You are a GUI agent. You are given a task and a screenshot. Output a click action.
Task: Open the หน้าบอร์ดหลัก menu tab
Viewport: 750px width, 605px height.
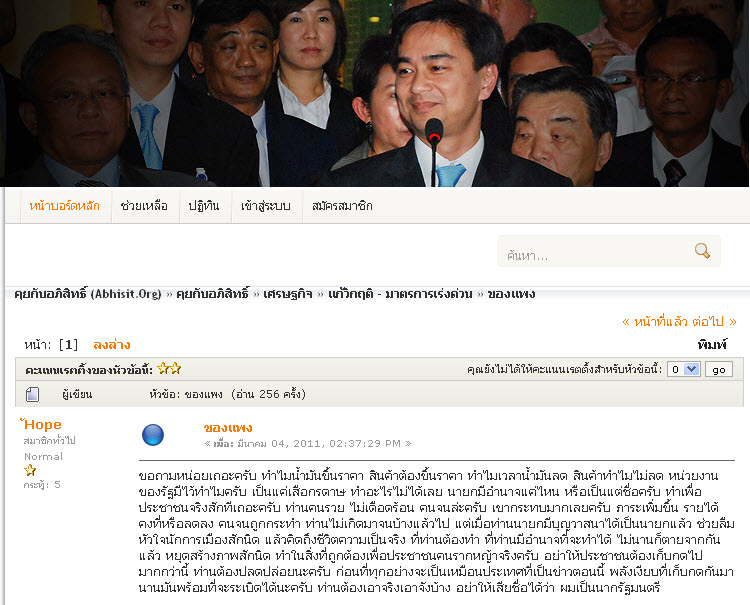(x=65, y=206)
